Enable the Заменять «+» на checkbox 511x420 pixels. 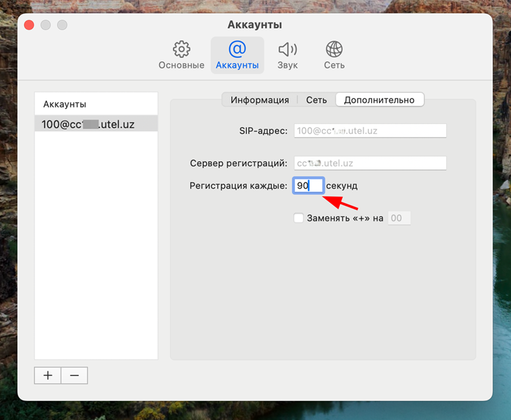point(298,218)
